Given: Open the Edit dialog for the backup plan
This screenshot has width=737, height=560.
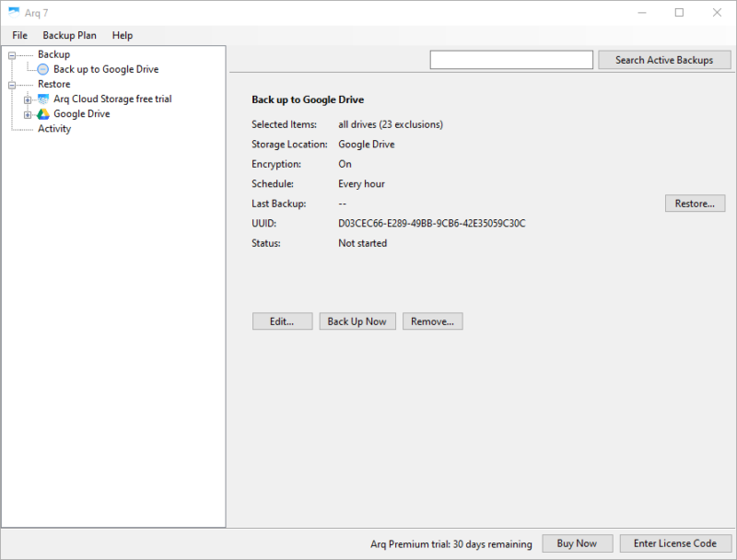Looking at the screenshot, I should click(282, 321).
